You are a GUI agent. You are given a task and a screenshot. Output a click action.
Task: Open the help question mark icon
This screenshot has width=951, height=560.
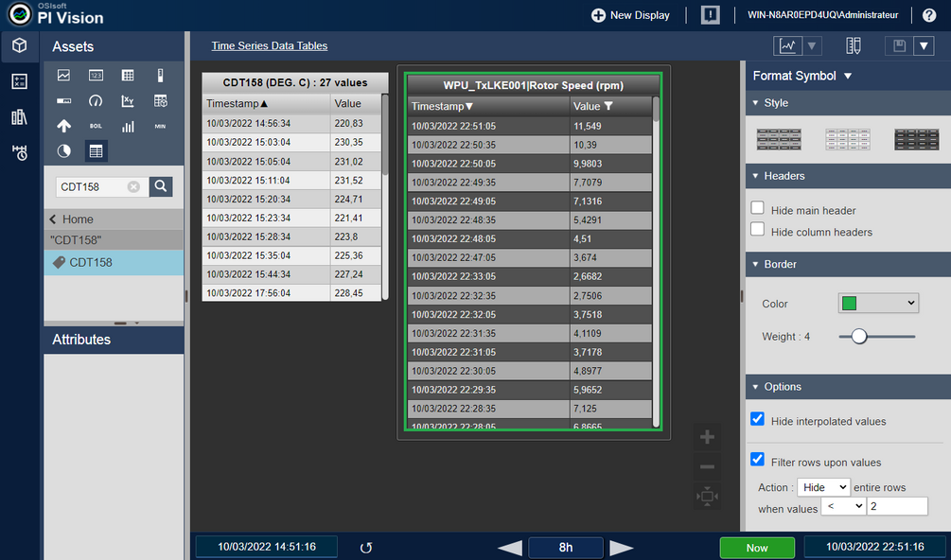click(929, 15)
